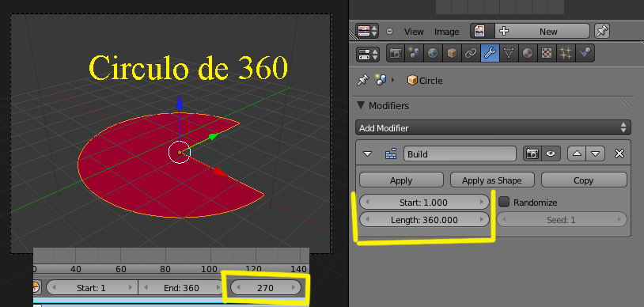
Task: Click frame 80 on the timeline ruler
Action: tap(165, 269)
